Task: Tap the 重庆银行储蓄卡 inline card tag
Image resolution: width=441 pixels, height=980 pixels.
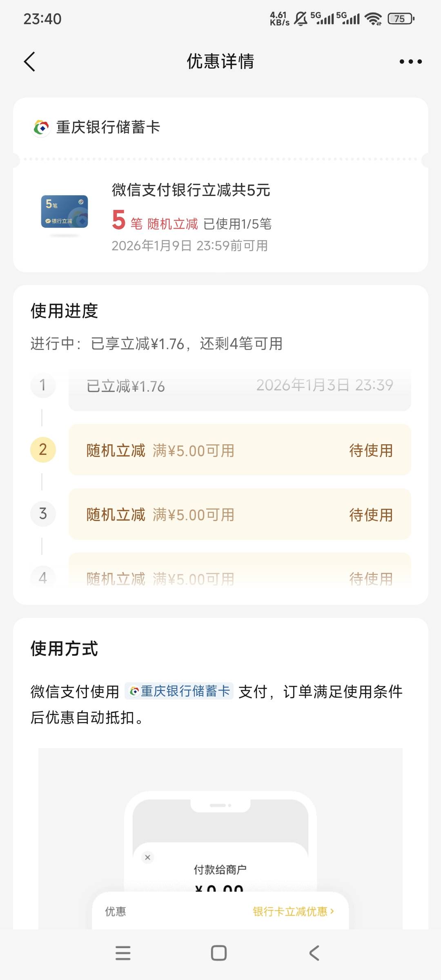Action: (179, 691)
